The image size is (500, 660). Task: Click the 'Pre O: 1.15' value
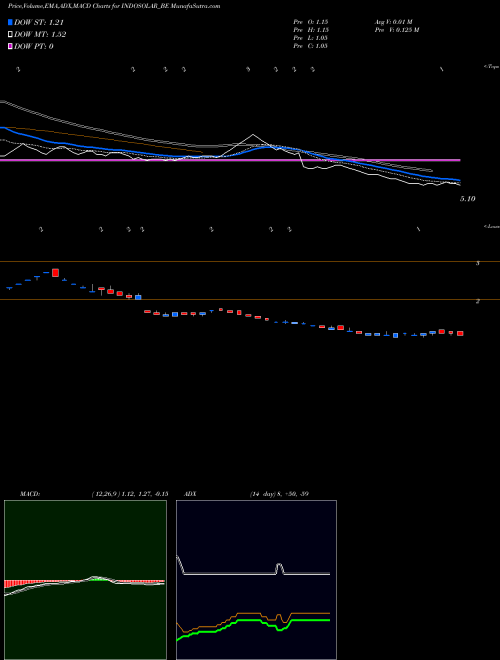pyautogui.click(x=311, y=22)
